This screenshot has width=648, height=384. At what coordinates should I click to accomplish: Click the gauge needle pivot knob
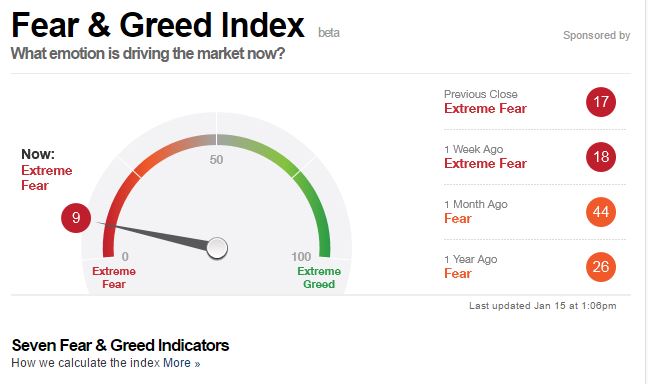[217, 248]
